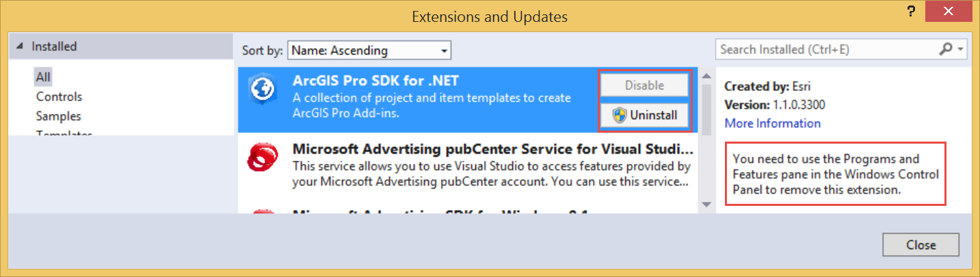Click the Microsoft Advertising pubCenter red icon

tap(263, 160)
